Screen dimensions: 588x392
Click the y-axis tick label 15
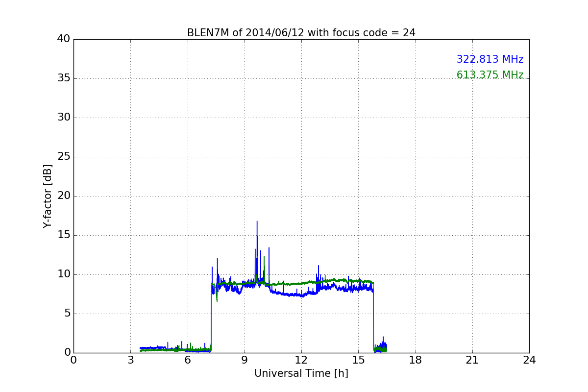(64, 235)
